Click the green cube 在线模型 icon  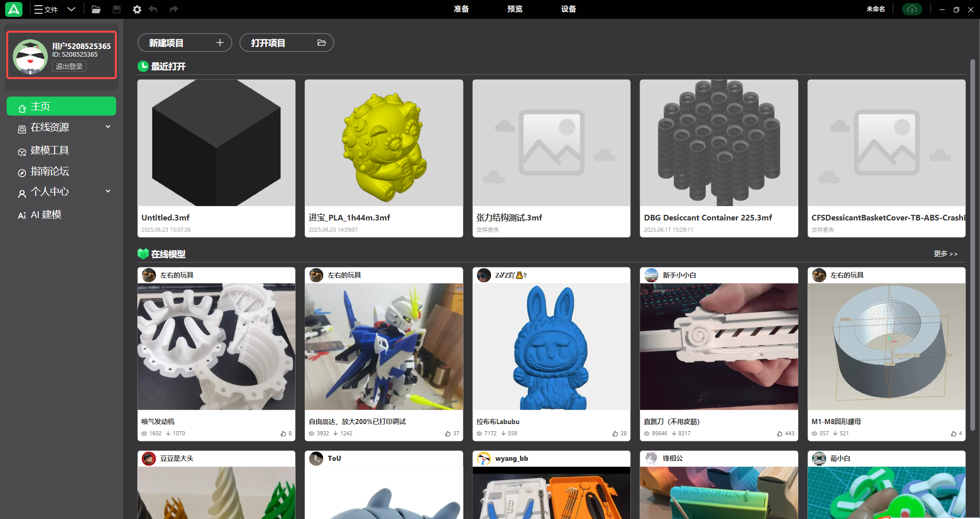[143, 254]
